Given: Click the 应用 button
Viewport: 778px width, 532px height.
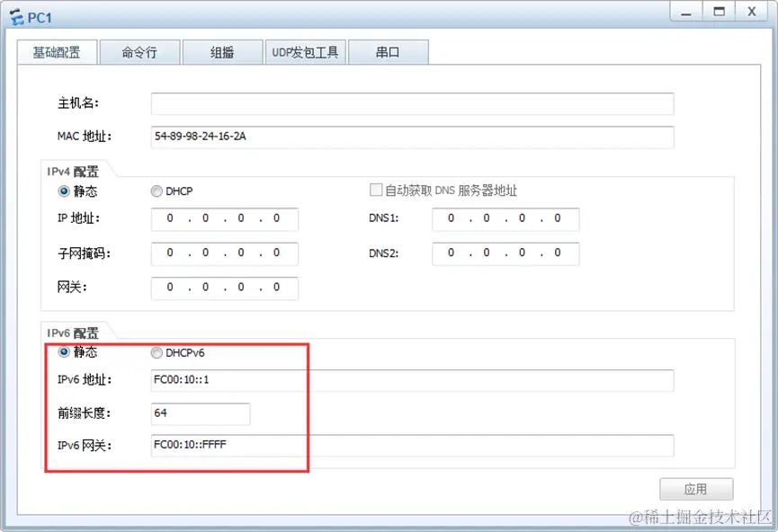Looking at the screenshot, I should click(x=696, y=490).
